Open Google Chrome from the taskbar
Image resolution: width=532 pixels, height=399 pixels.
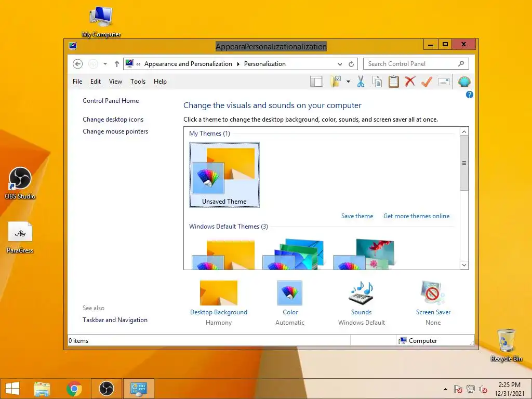tap(74, 389)
